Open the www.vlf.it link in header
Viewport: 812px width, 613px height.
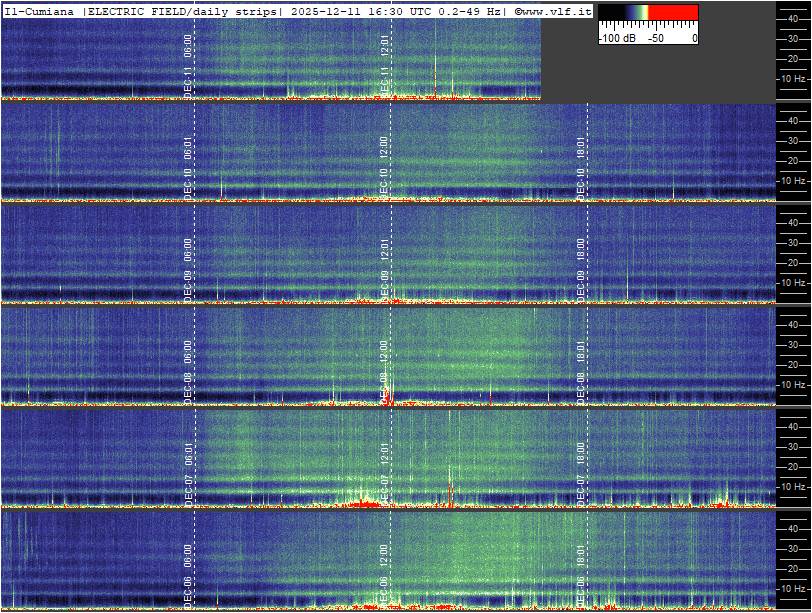(553, 11)
